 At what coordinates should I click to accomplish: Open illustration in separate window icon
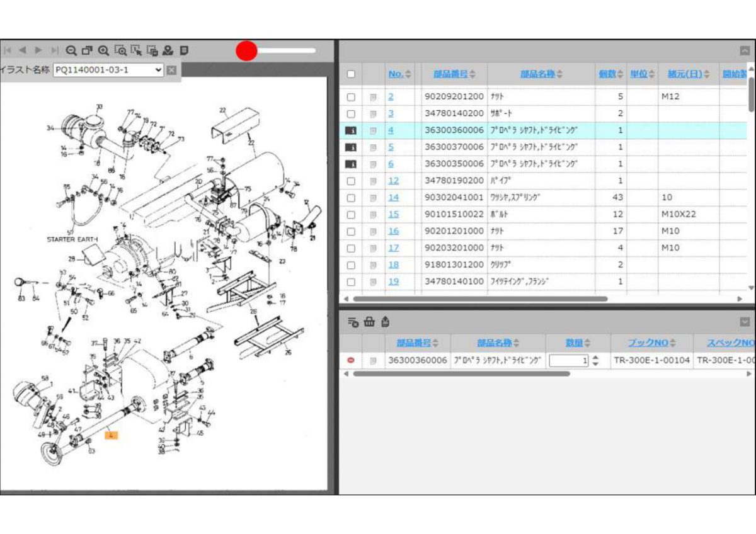click(x=87, y=50)
